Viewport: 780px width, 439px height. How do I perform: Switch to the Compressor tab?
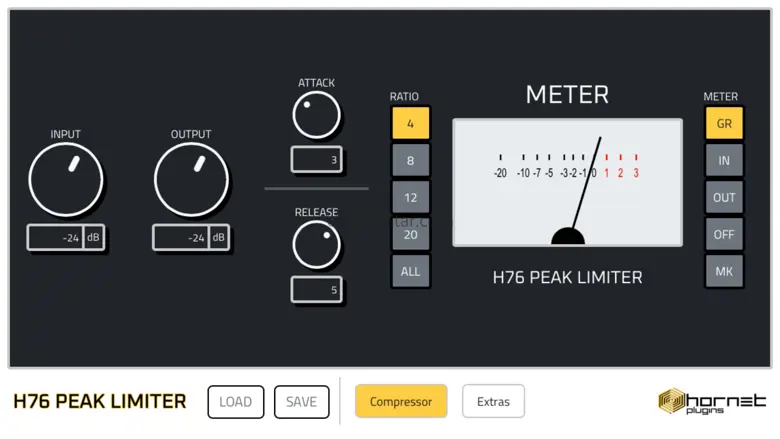tap(401, 401)
